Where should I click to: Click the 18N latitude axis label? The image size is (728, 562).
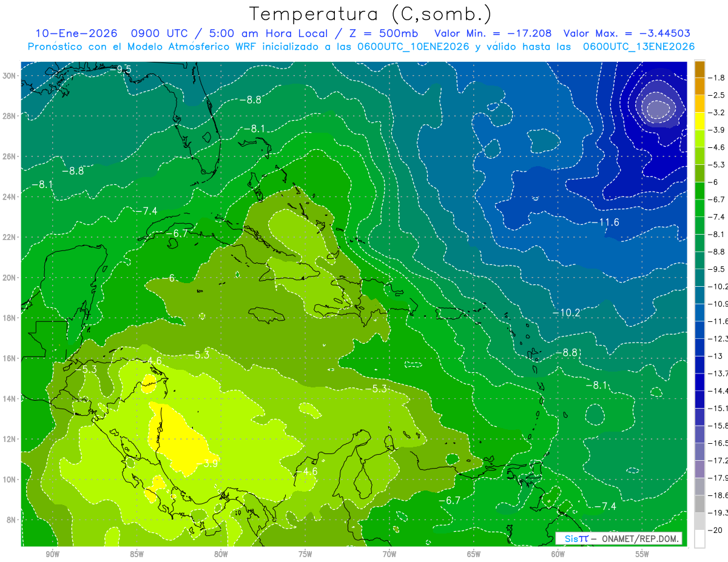10,318
